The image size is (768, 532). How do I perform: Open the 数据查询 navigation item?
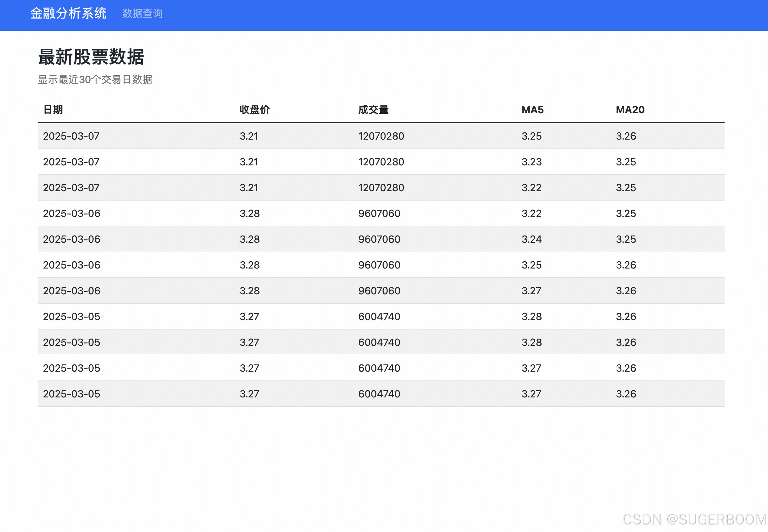(142, 13)
